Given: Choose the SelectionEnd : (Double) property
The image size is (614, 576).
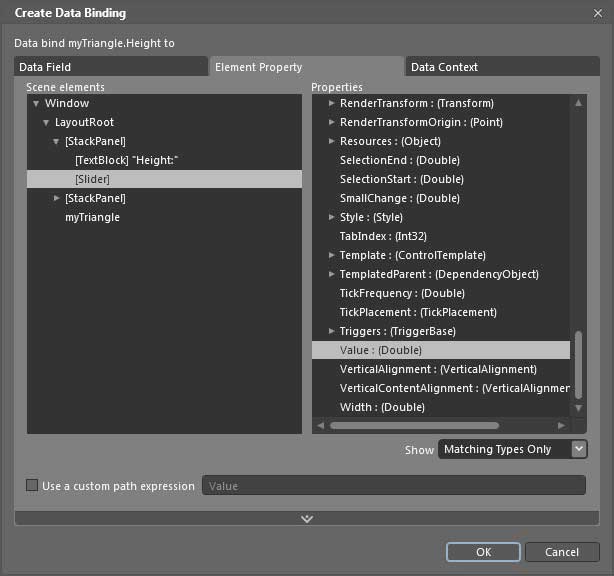Looking at the screenshot, I should [400, 160].
